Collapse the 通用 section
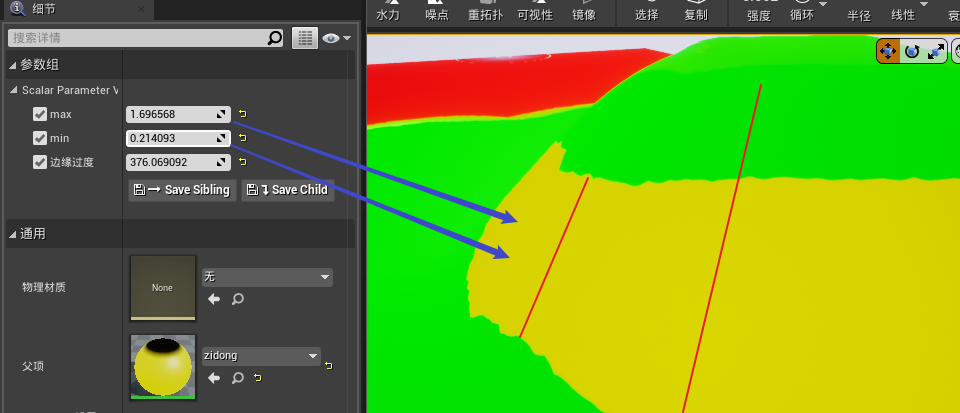Screen dimensions: 960x413 pos(12,234)
